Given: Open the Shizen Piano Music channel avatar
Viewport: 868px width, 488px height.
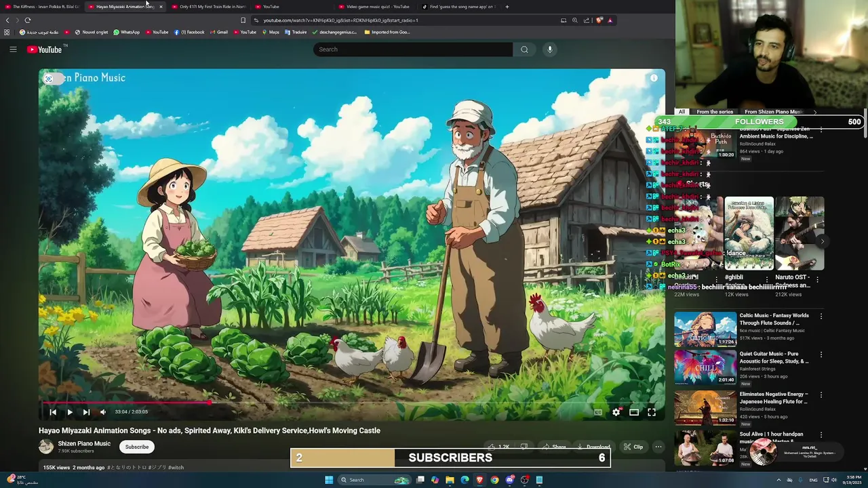Looking at the screenshot, I should coord(46,447).
